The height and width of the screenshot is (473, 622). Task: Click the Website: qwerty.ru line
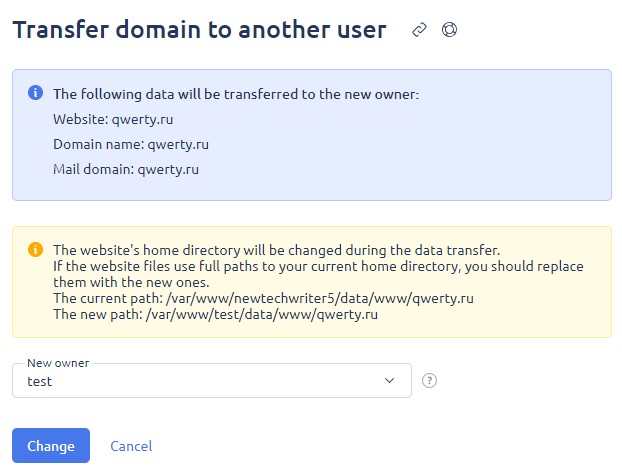click(x=113, y=119)
